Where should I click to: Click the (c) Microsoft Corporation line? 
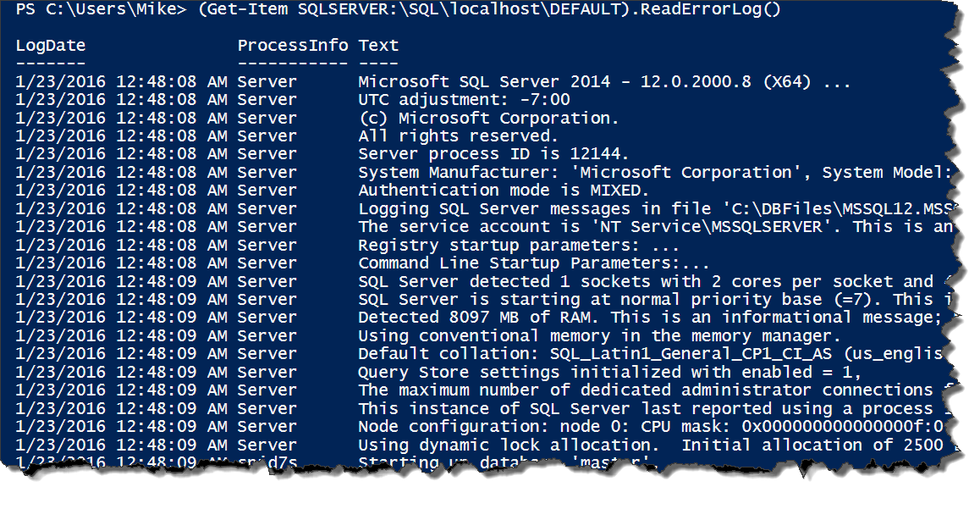pyautogui.click(x=489, y=119)
